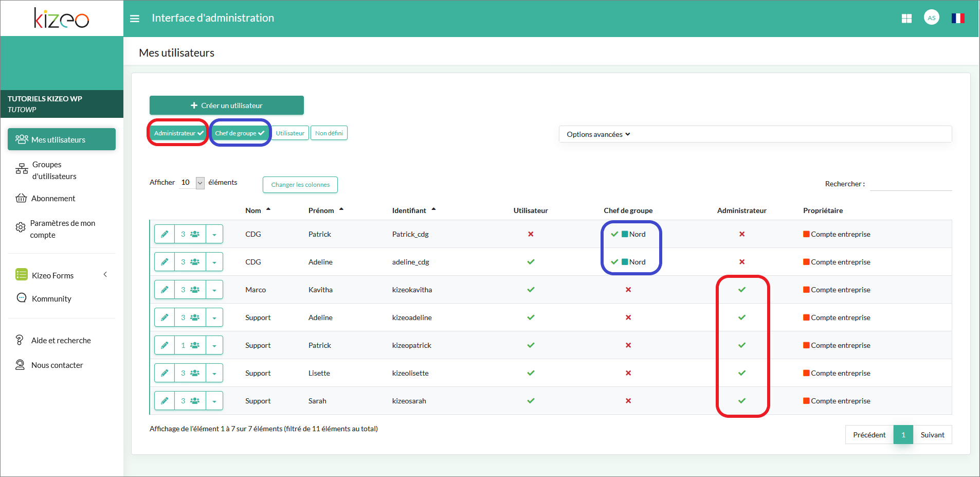
Task: Open action dropdown for kizeoadeline row
Action: point(214,317)
